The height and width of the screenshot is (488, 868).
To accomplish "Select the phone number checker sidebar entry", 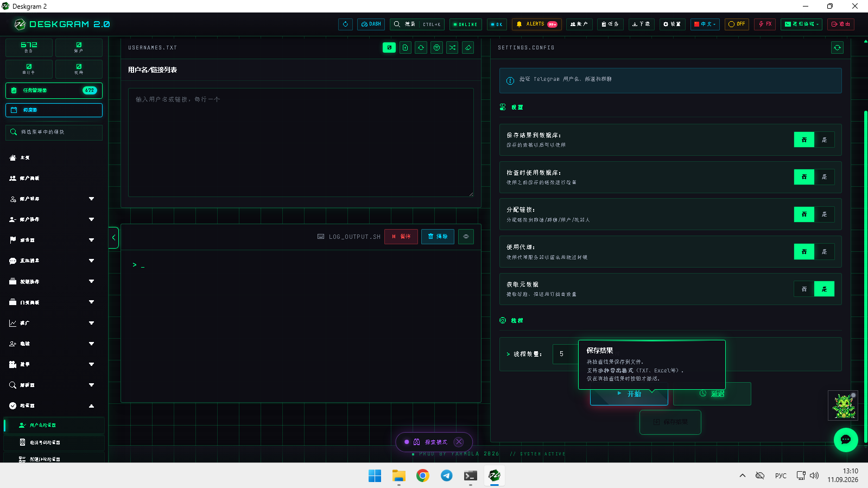I will click(54, 442).
